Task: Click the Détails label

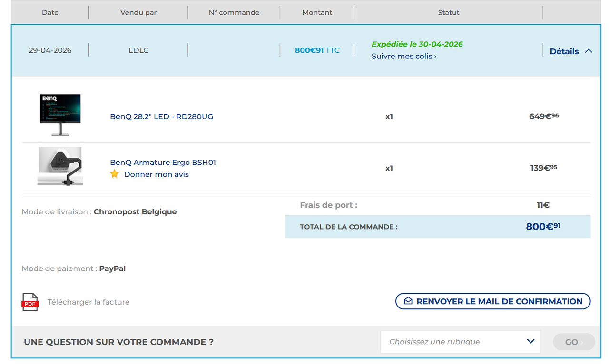Action: tap(564, 51)
